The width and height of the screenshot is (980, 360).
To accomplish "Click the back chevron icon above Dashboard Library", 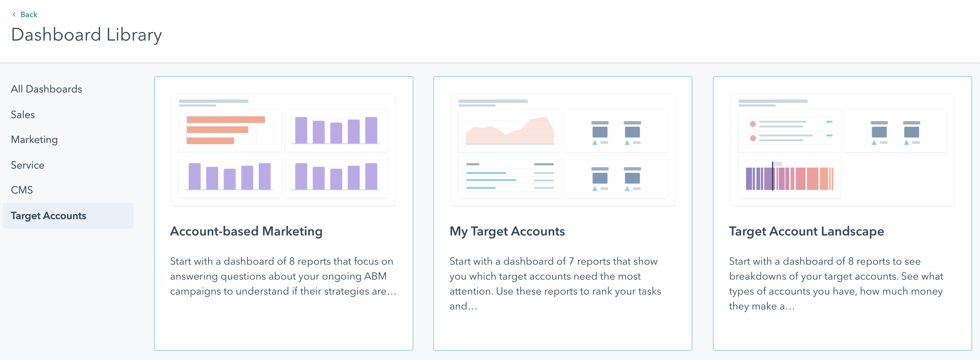I will [x=15, y=14].
